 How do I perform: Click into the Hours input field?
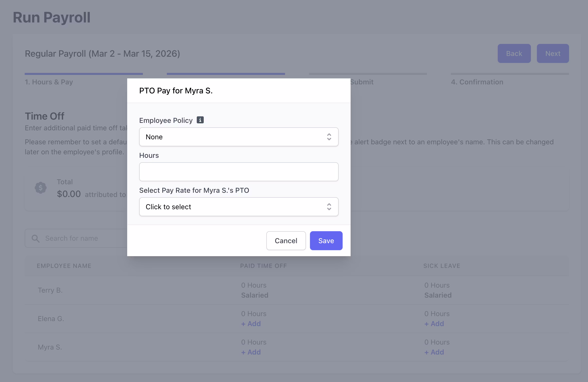[x=239, y=172]
